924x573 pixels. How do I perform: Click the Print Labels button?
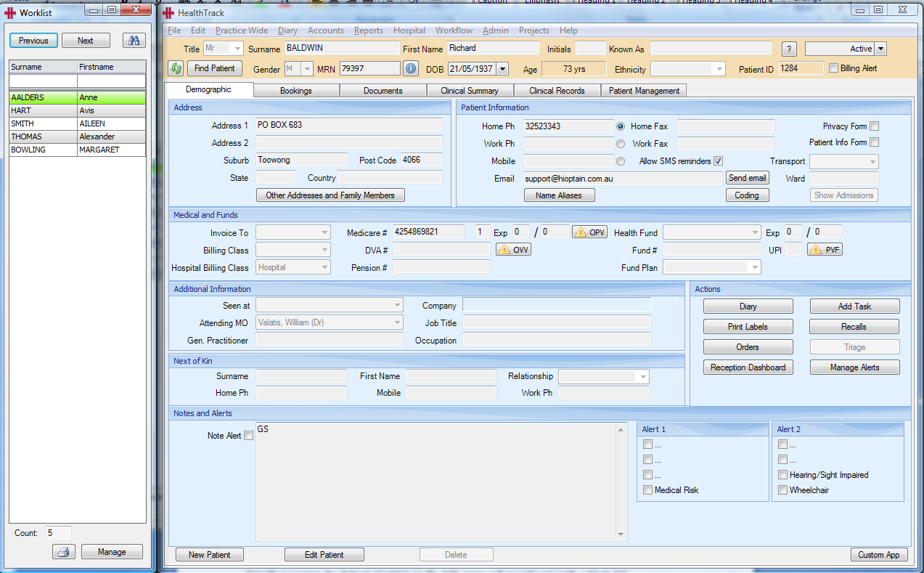(748, 327)
